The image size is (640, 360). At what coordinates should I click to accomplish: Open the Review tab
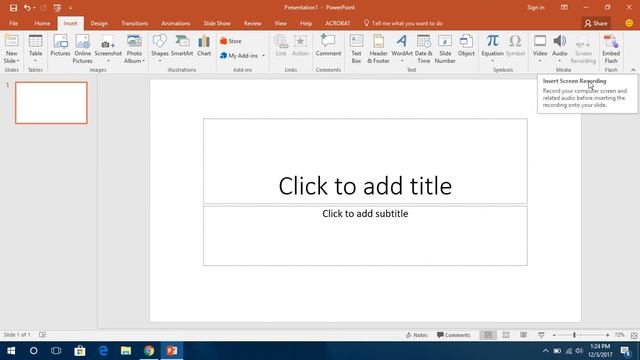pyautogui.click(x=253, y=23)
